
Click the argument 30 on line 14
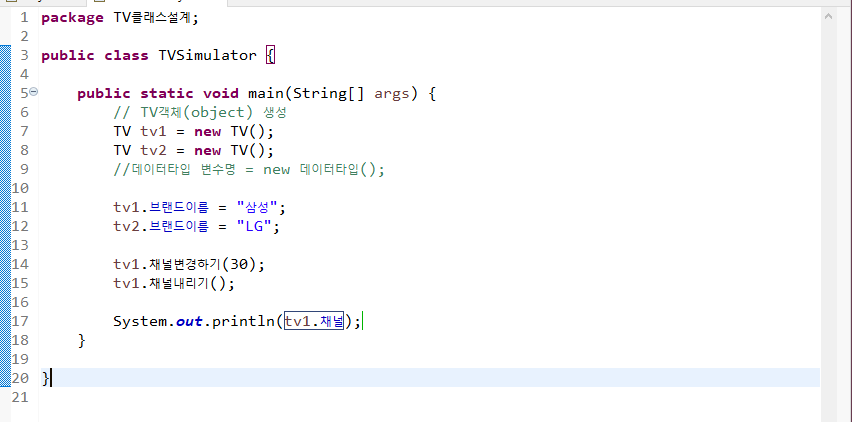coord(239,264)
